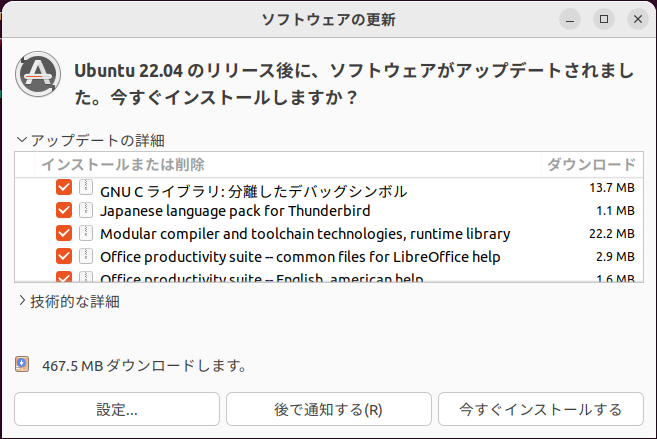This screenshot has height=439, width=657.
Task: Click the Software Updater app icon
Action: [38, 75]
